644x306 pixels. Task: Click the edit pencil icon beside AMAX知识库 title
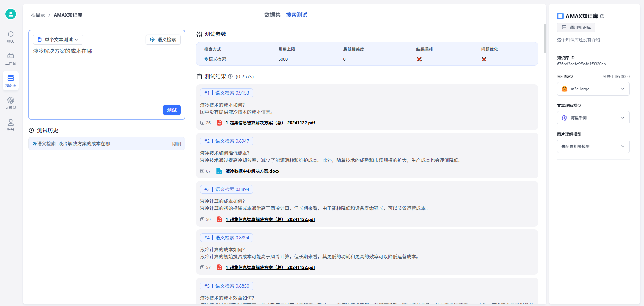(602, 16)
